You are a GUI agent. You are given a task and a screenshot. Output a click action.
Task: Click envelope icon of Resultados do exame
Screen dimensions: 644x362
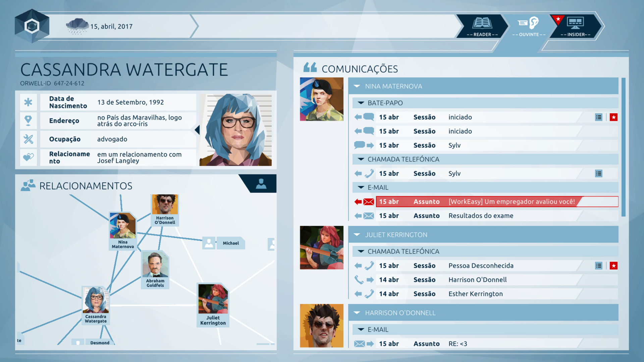(369, 216)
